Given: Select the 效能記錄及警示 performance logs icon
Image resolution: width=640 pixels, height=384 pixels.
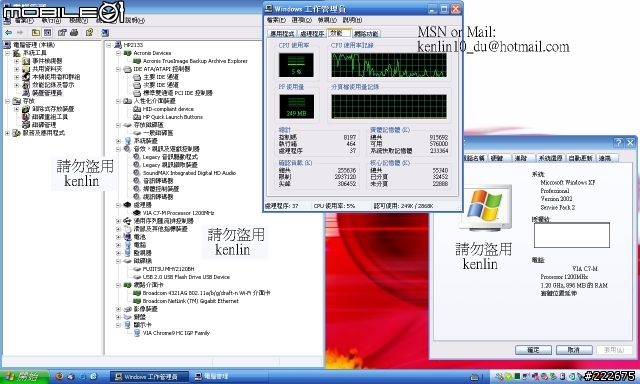Looking at the screenshot, I should 26,85.
